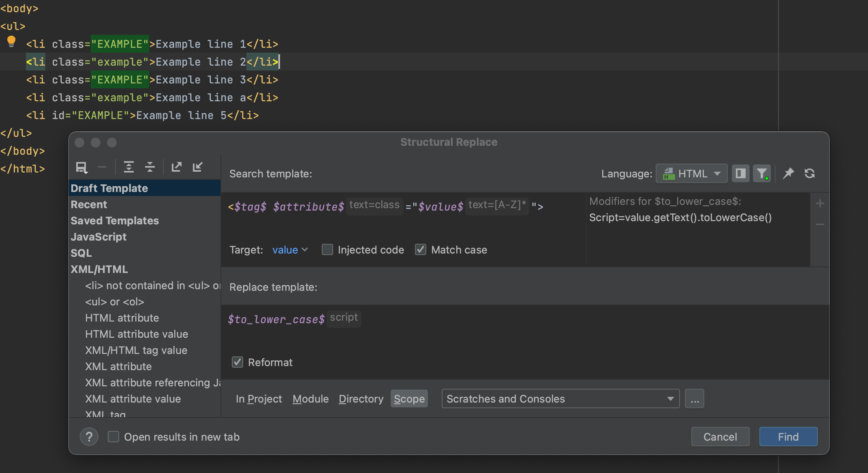Select 'XML/HTML tag value' template
Screen dimensions: 868x473
pyautogui.click(x=136, y=350)
